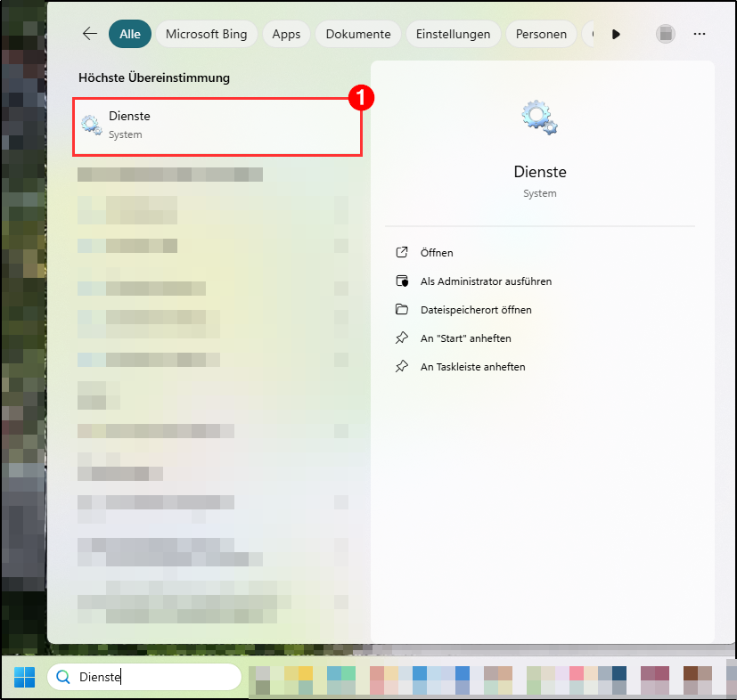This screenshot has width=737, height=700.
Task: Open the three-dot more options menu
Action: pos(700,34)
